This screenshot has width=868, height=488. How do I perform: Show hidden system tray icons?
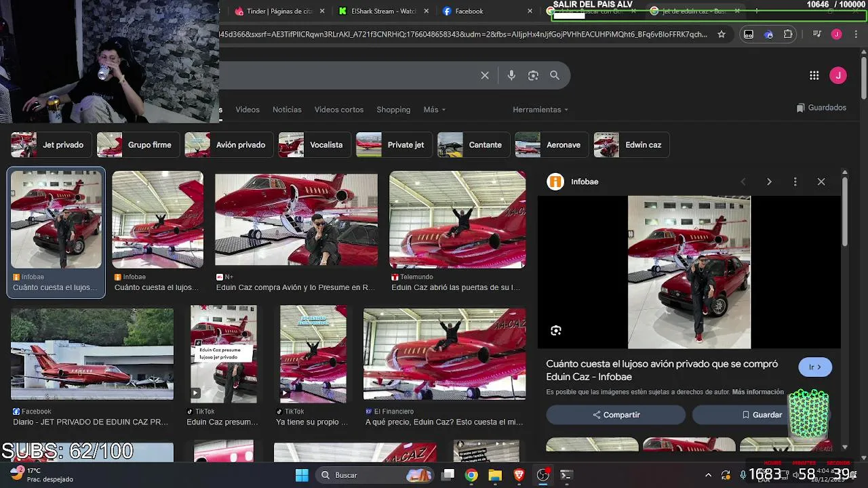(x=709, y=475)
